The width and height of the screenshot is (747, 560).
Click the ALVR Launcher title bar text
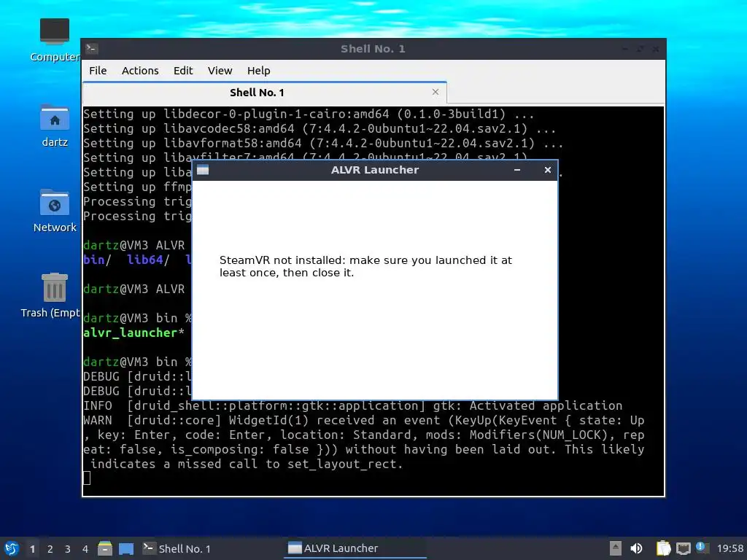[375, 170]
